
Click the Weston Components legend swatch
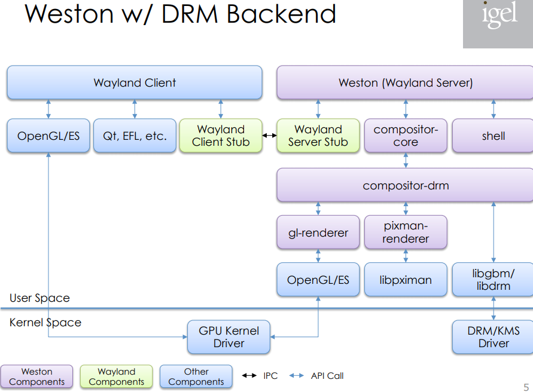36,376
